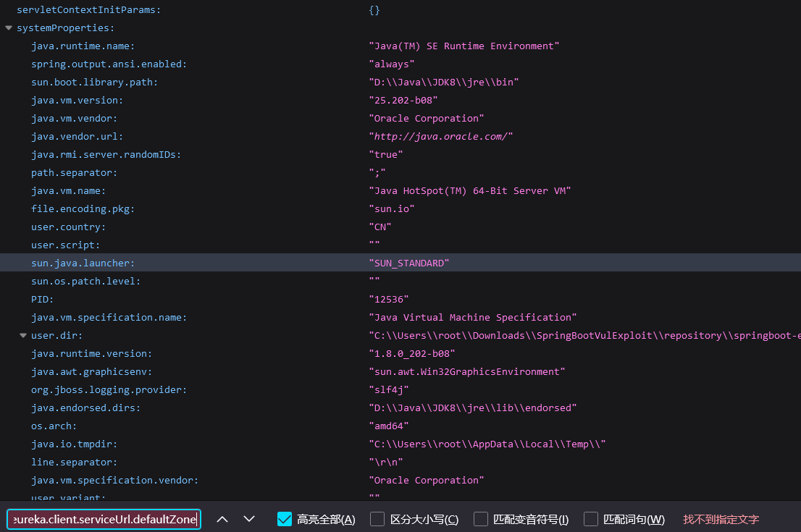
Task: Click the 找不到指定文字 status message
Action: (721, 519)
